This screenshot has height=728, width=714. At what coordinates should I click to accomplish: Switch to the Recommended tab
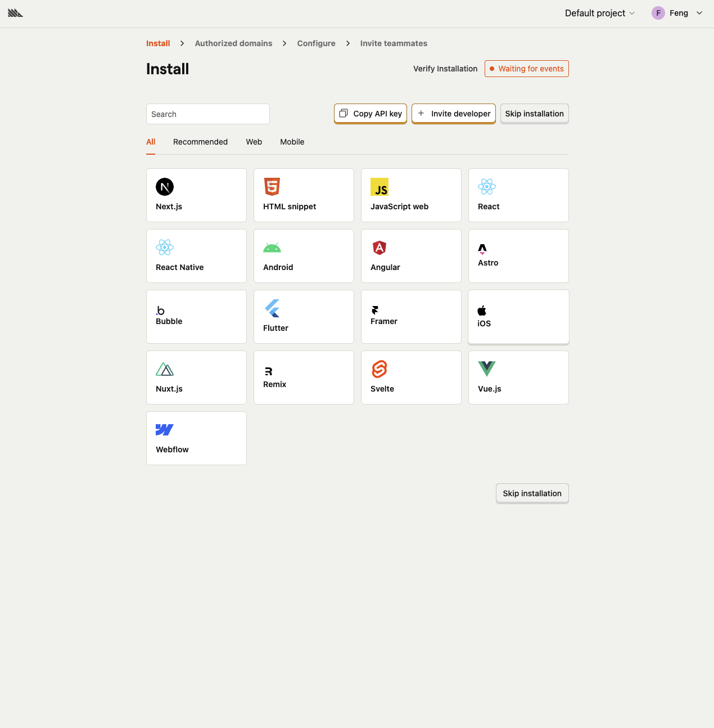200,142
